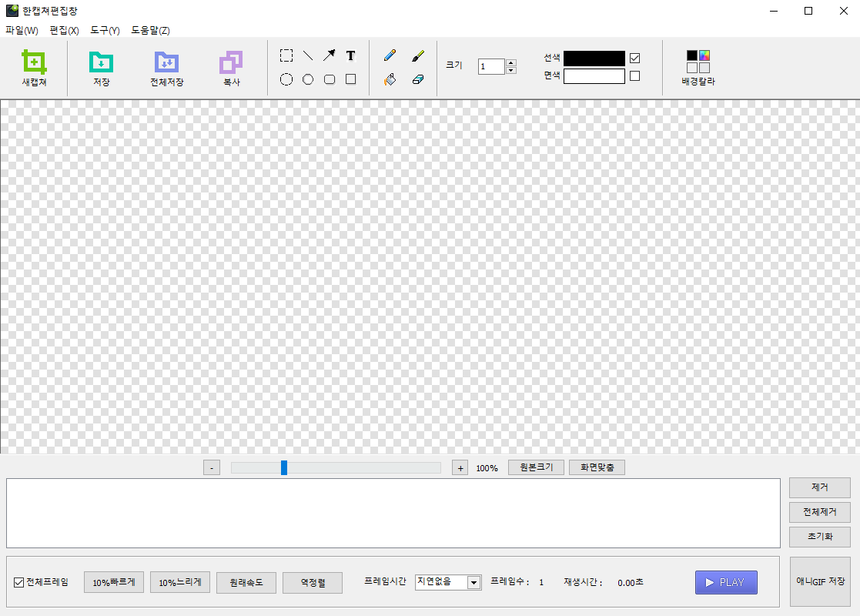This screenshot has width=860, height=616.
Task: Click the 새캡쳐 new capture icon
Action: coord(34,62)
